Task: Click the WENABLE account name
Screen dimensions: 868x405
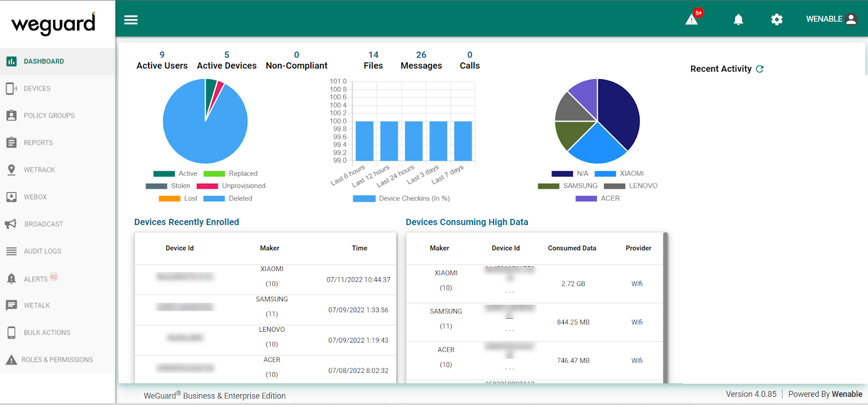Action: click(824, 19)
